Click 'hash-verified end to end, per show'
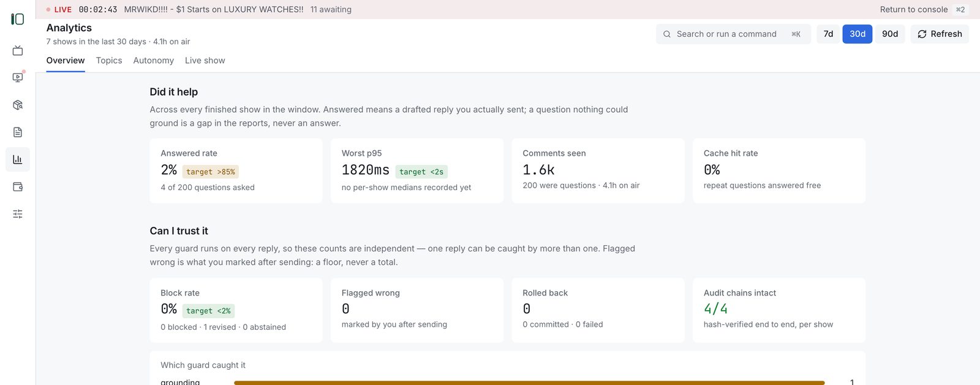The height and width of the screenshot is (385, 980). [x=768, y=324]
